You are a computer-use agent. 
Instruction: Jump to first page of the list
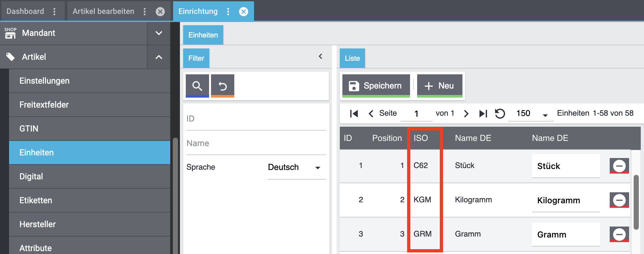tap(354, 113)
